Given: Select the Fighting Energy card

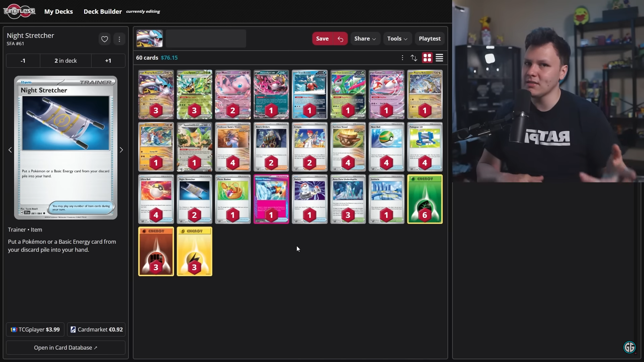Looking at the screenshot, I should (x=156, y=251).
